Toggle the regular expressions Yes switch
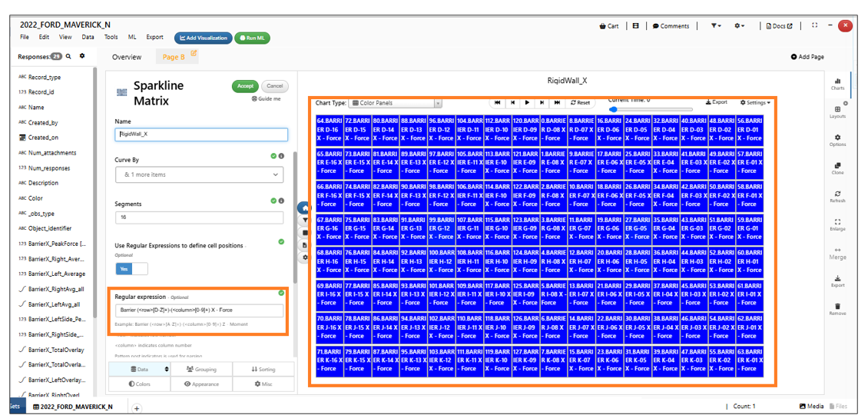The width and height of the screenshot is (868, 415). 131,268
